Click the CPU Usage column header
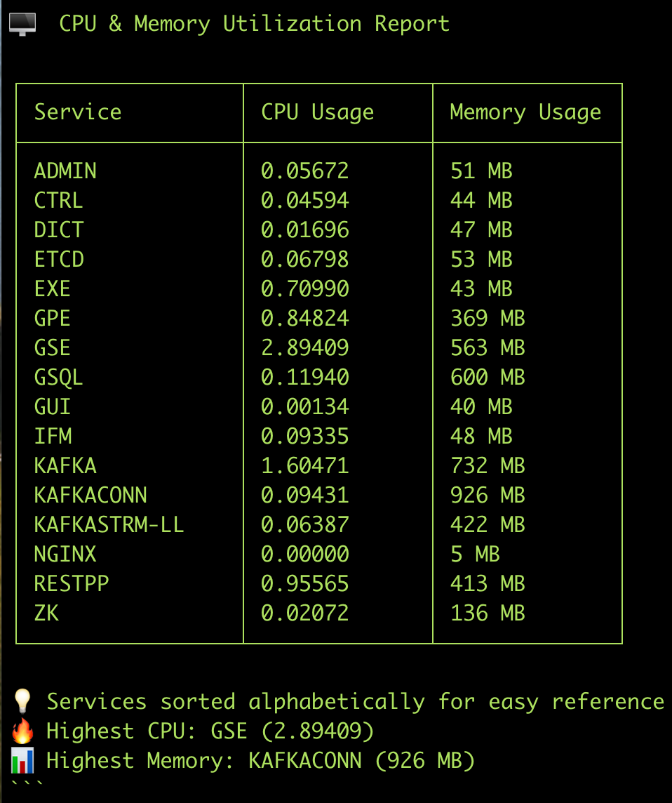This screenshot has height=803, width=672. coord(317,112)
